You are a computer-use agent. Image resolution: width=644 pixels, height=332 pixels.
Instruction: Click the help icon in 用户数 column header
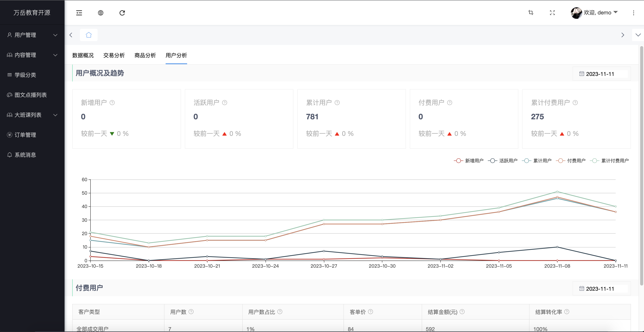pyautogui.click(x=191, y=311)
